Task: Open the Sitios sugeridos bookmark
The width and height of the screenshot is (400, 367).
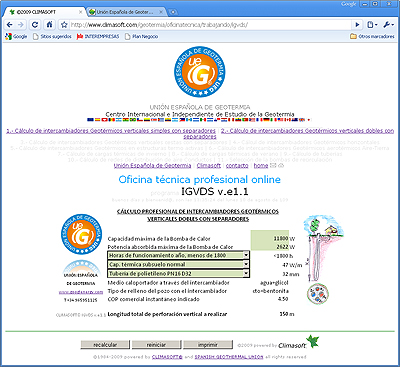Action: [52, 36]
